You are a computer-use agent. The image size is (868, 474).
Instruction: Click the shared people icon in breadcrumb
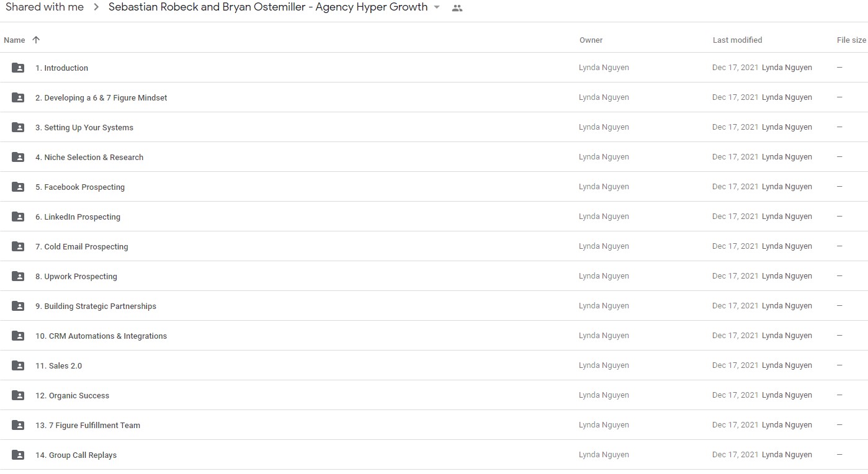(457, 8)
